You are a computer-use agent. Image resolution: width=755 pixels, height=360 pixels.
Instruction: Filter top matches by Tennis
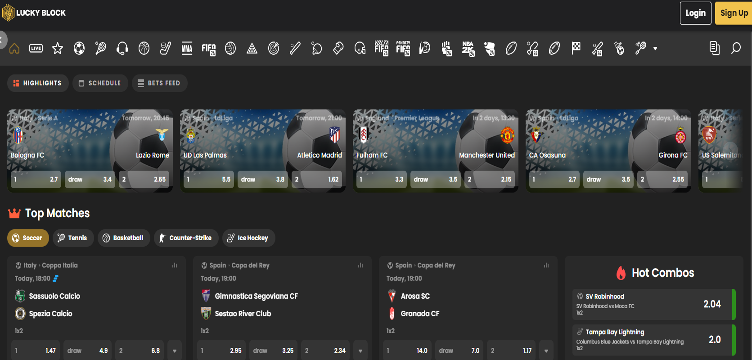click(73, 238)
